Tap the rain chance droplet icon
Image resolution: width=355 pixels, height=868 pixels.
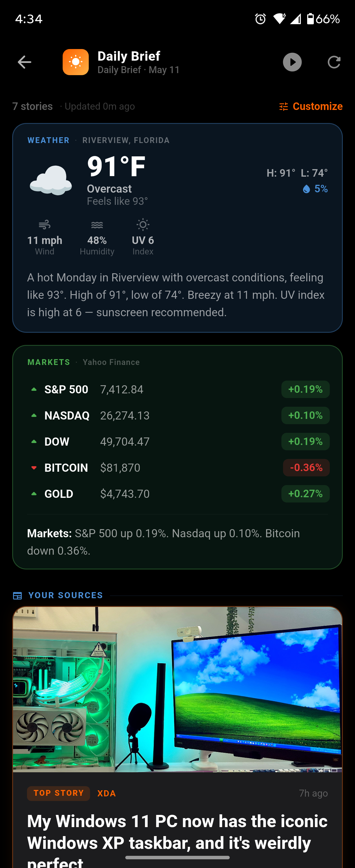pos(306,189)
